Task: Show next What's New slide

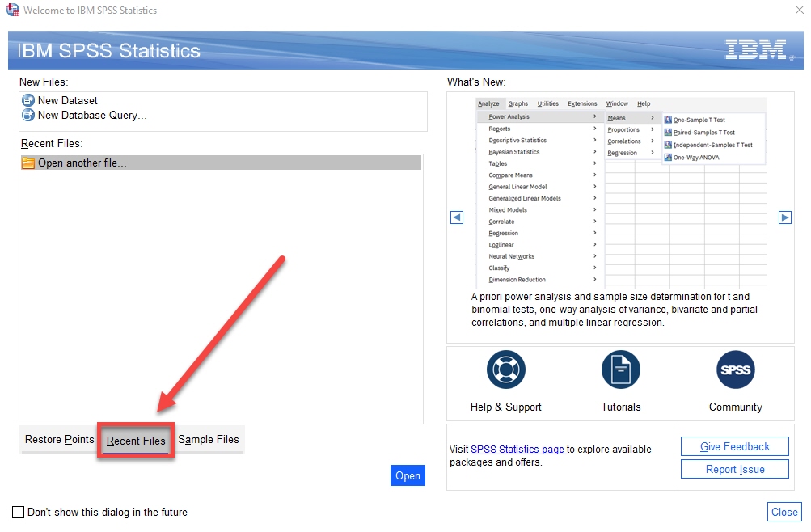Action: click(784, 217)
